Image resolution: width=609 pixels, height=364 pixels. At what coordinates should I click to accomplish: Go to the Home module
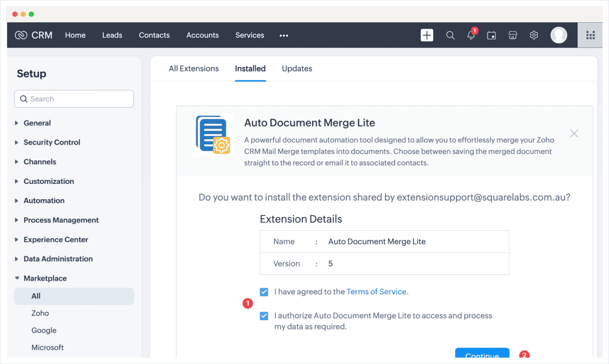coord(75,35)
